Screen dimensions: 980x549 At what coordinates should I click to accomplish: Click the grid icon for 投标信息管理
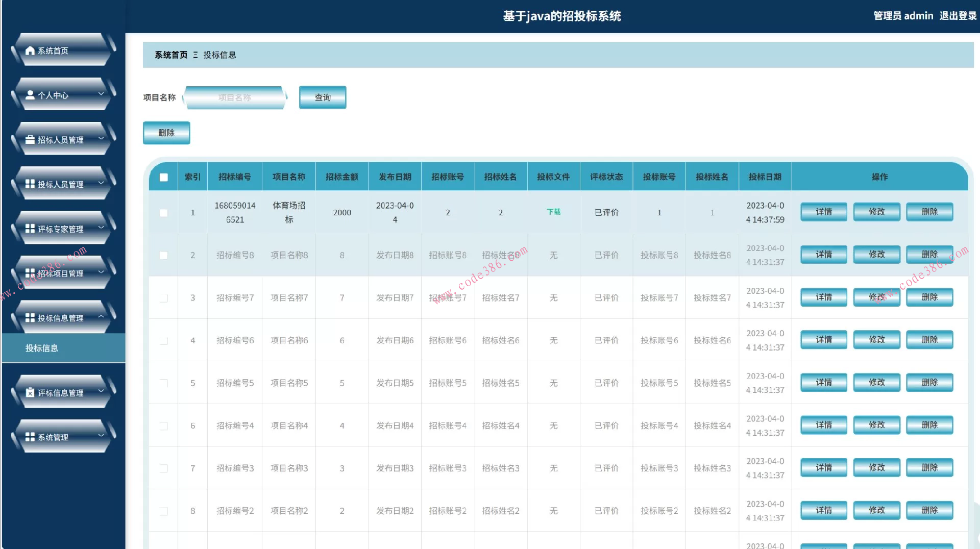point(30,317)
